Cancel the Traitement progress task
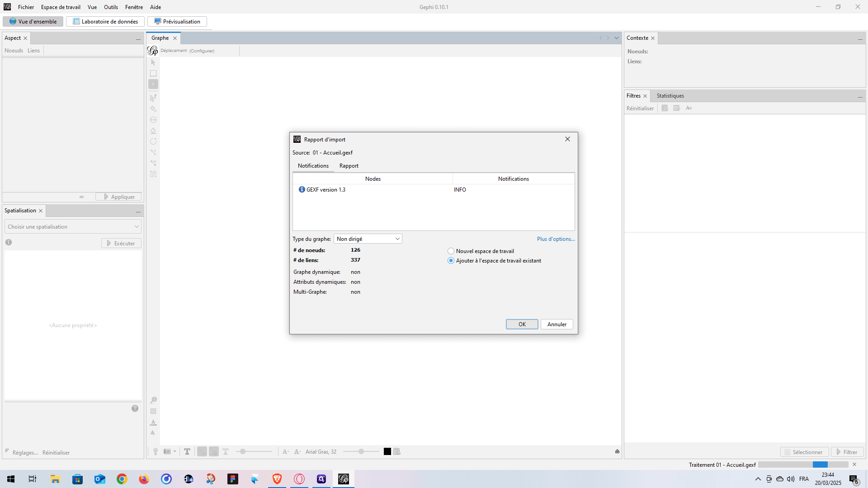Viewport: 868px width, 488px height. [x=854, y=465]
